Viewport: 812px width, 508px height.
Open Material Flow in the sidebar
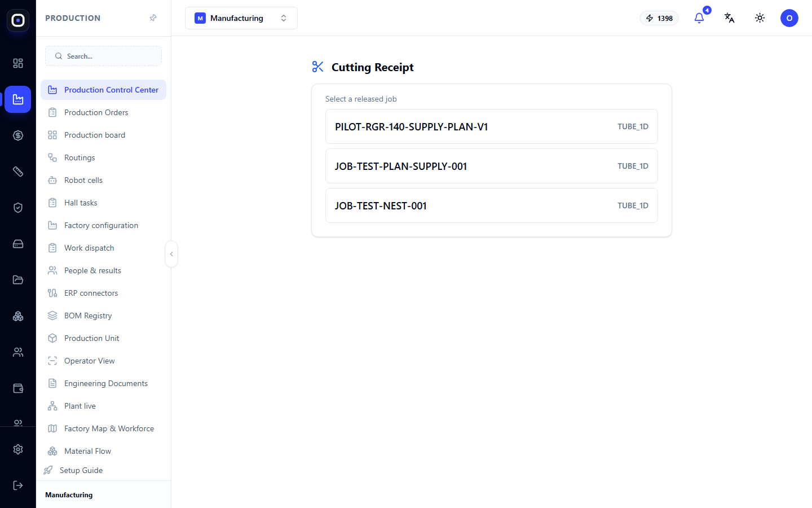click(103, 451)
